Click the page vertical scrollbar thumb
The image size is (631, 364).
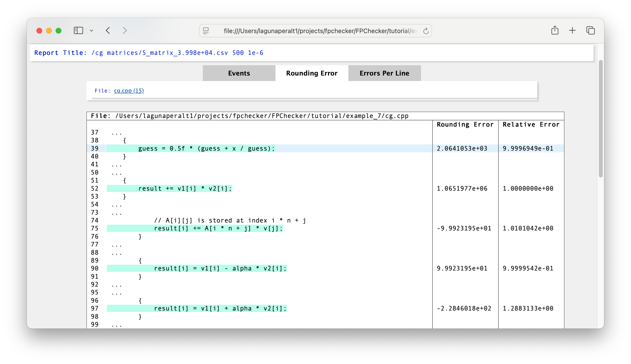pyautogui.click(x=601, y=119)
